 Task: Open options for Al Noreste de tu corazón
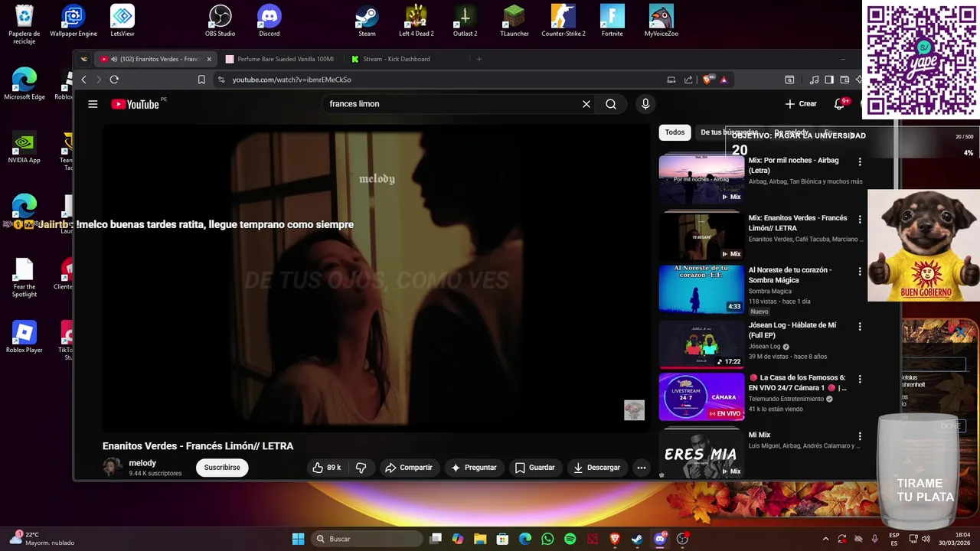(x=860, y=272)
